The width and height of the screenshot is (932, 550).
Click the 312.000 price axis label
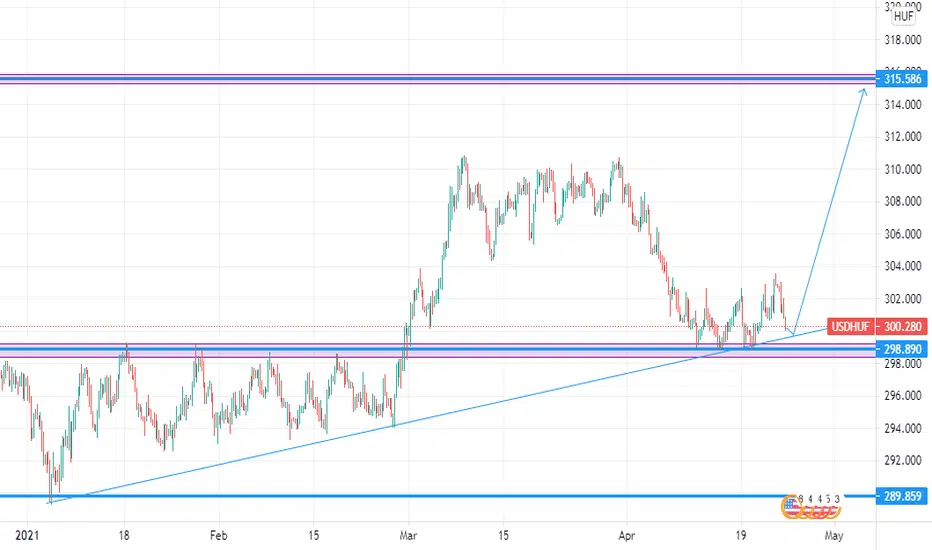pyautogui.click(x=902, y=137)
